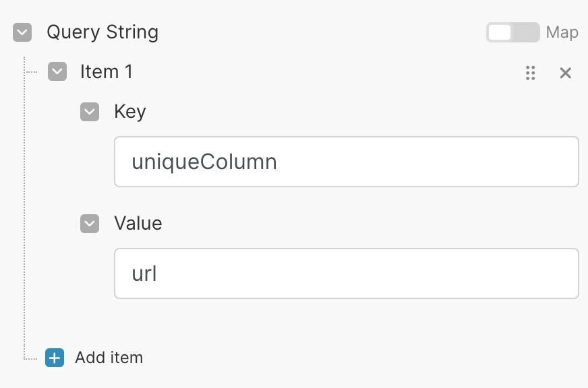Collapse Item 1 using its chevron
This screenshot has width=588, height=388.
coord(57,72)
